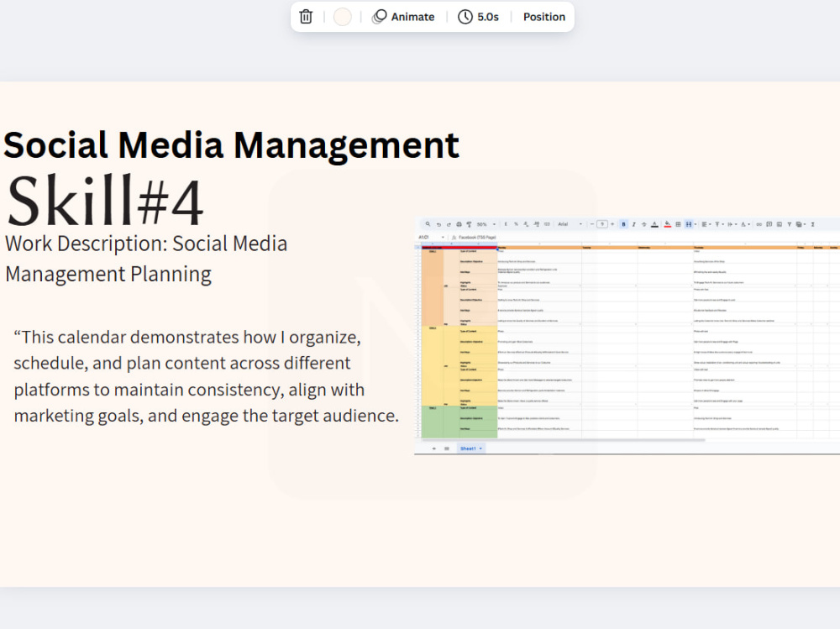This screenshot has width=840, height=629.
Task: Open the Animate panel
Action: [x=403, y=17]
